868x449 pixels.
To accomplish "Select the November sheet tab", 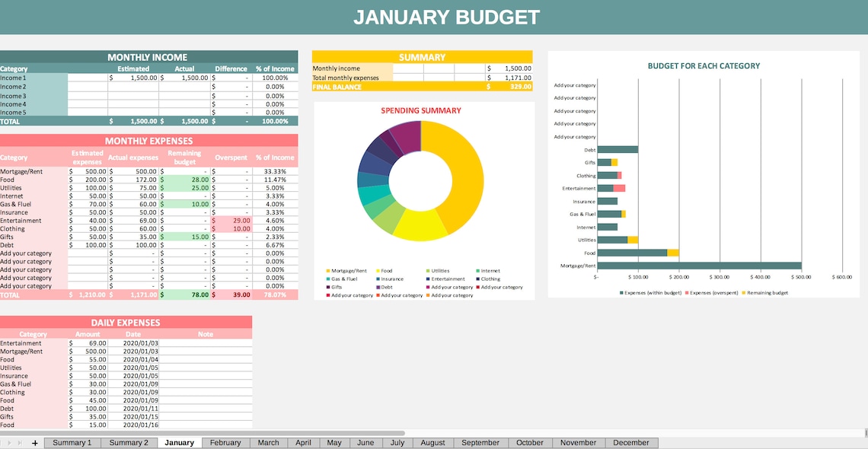I will tap(579, 443).
